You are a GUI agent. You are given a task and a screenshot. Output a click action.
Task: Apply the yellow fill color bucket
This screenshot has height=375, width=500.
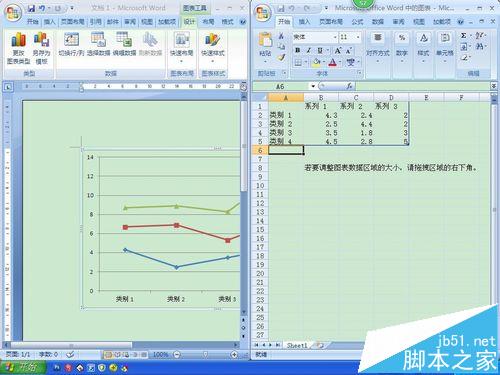(316, 62)
